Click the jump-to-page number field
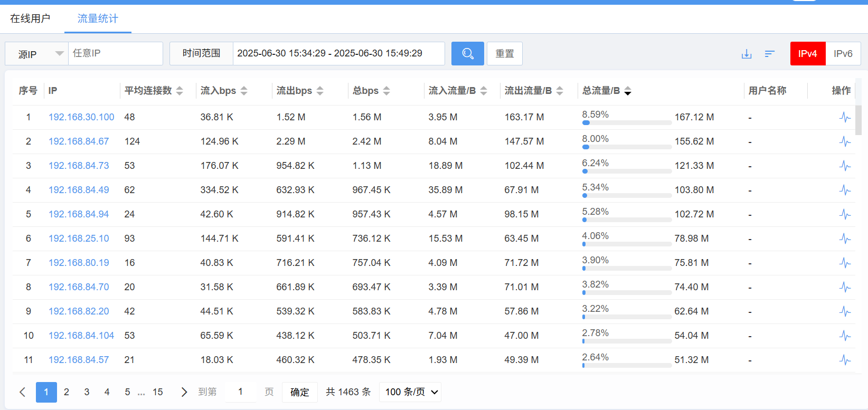 pyautogui.click(x=240, y=392)
